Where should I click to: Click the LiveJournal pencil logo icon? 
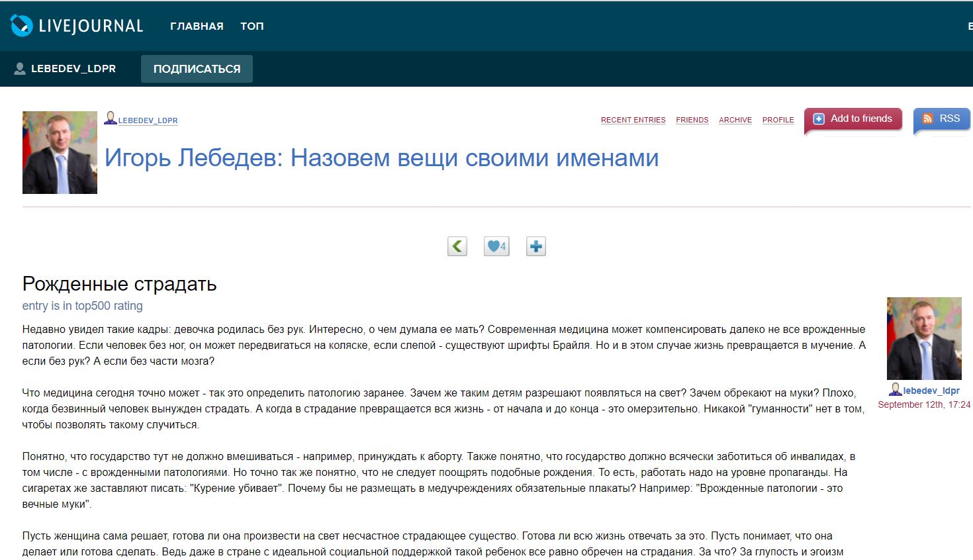pos(22,26)
